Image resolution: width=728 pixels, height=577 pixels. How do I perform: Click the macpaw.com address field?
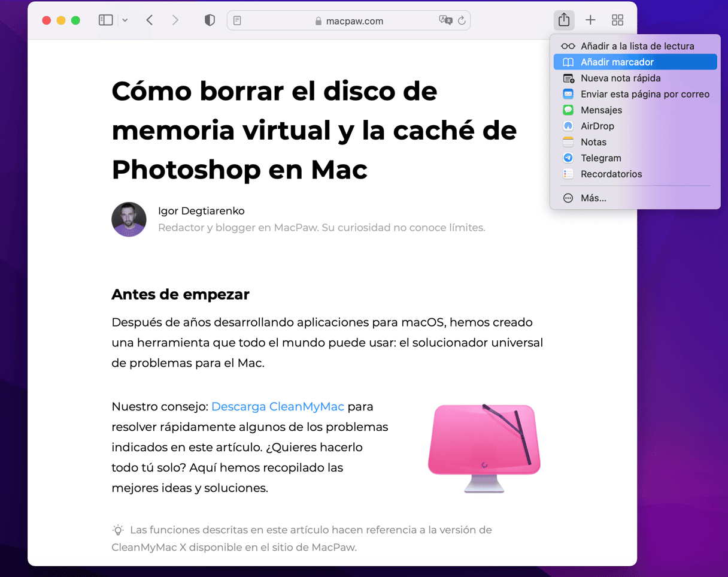[348, 20]
